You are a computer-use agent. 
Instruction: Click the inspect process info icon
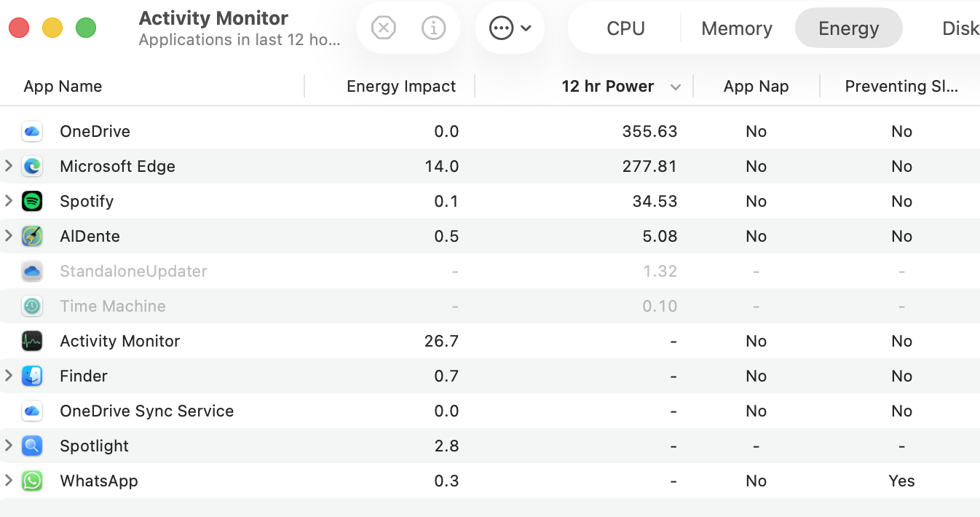click(434, 28)
